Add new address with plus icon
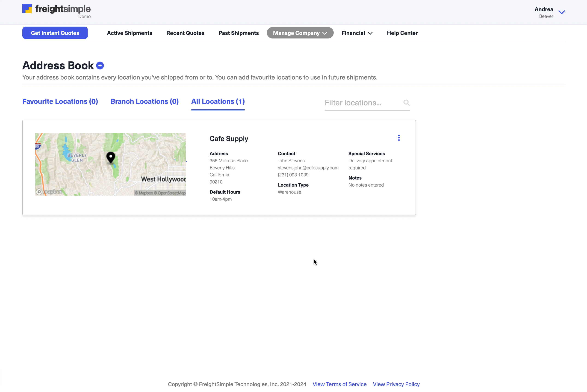587x392 pixels. tap(100, 65)
